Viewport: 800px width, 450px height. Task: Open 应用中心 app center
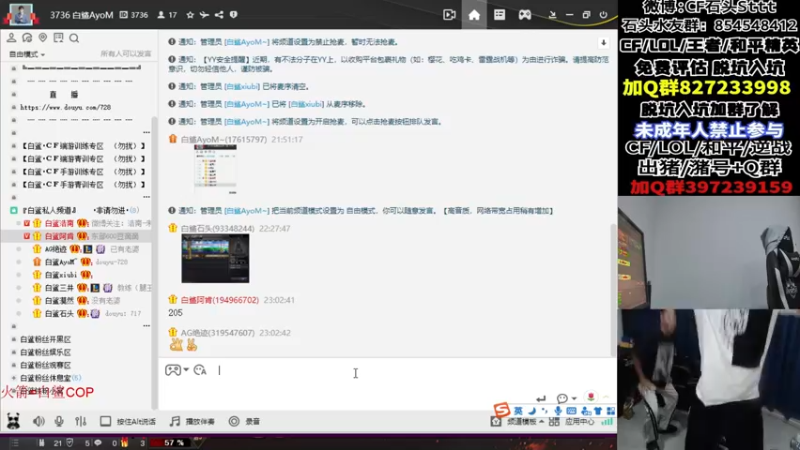(x=572, y=422)
